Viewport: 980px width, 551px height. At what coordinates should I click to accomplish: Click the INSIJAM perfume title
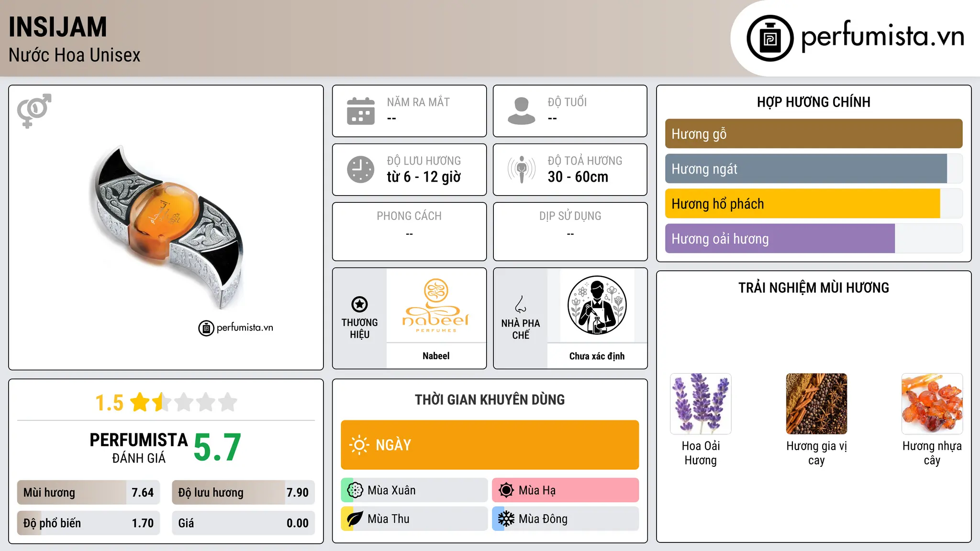(x=58, y=27)
